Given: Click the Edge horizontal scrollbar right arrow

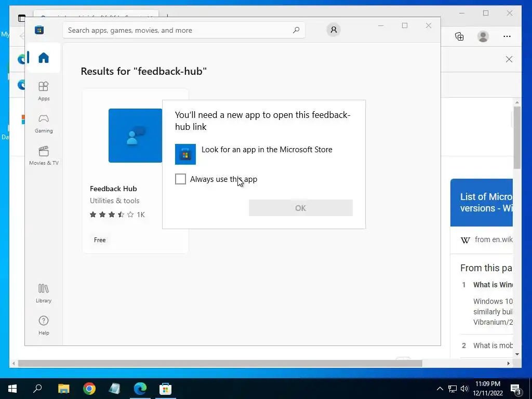Looking at the screenshot, I should tap(508, 363).
